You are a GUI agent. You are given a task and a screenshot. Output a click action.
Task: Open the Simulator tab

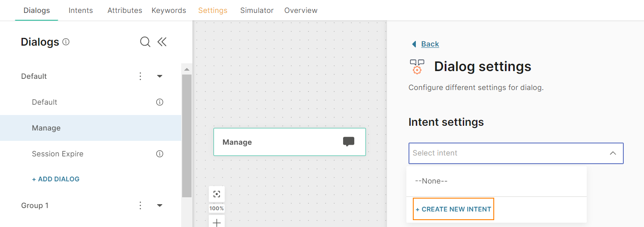[x=257, y=10]
